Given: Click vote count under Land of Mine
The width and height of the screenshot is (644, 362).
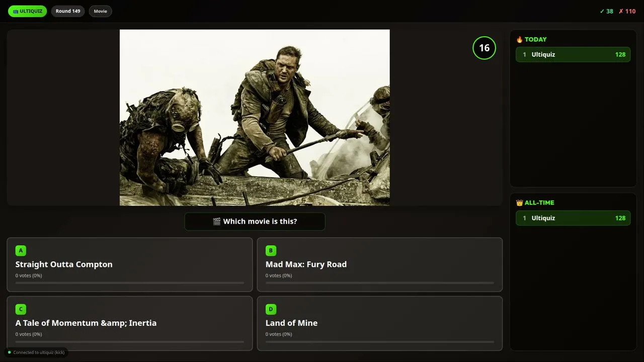Looking at the screenshot, I should 279,334.
